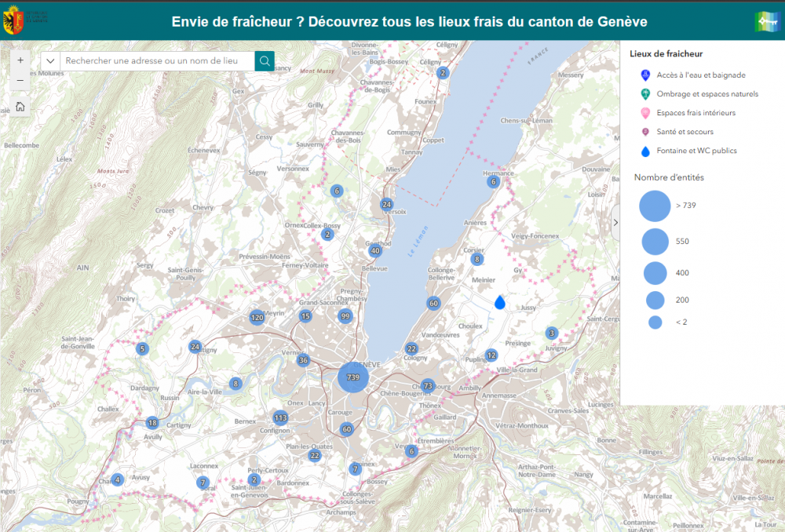Open the search source dropdown arrow
The width and height of the screenshot is (785, 532).
point(50,61)
